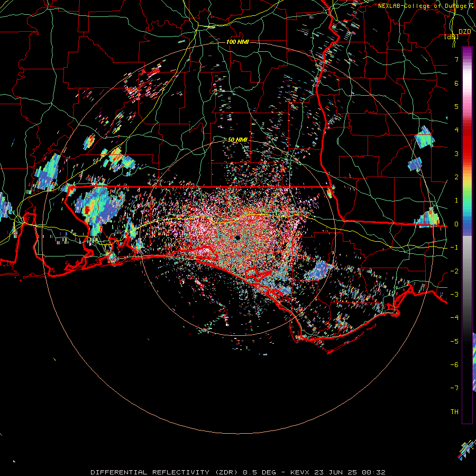Select the 5 value on color scale
476x476 pixels.
tap(456, 106)
